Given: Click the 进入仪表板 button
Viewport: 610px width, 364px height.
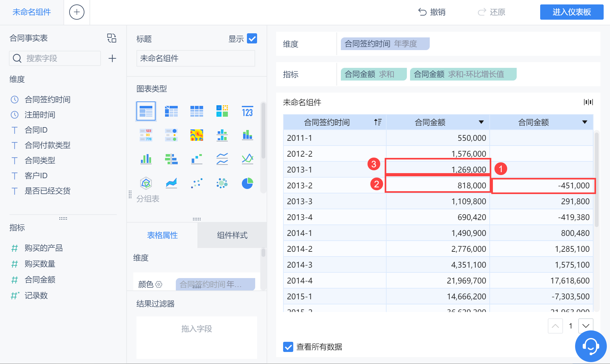Looking at the screenshot, I should [x=572, y=12].
